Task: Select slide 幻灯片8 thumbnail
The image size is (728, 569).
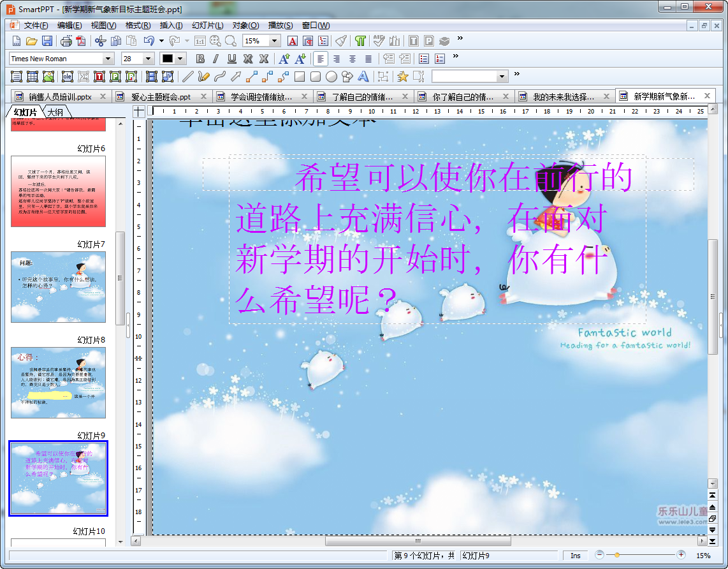Action: 58,382
